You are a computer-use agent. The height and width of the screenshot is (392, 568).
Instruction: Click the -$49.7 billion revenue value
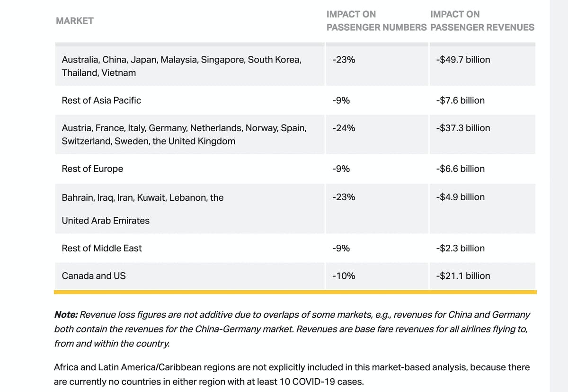click(x=463, y=60)
